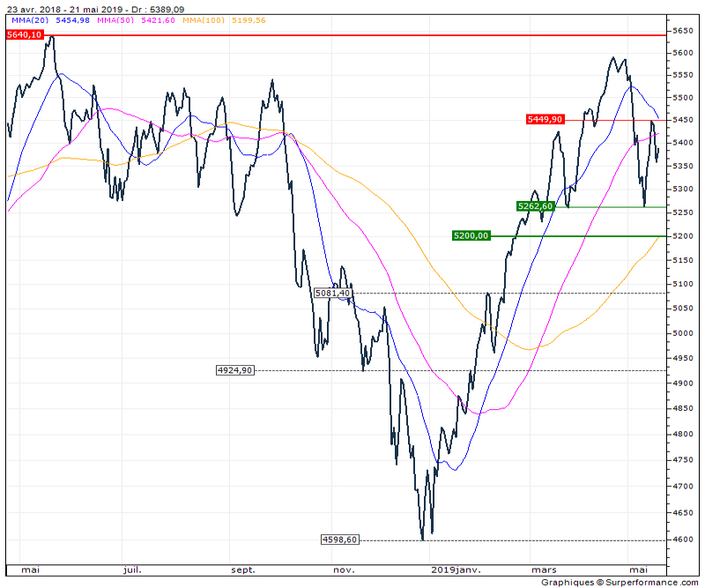Click the 'mai' label at axis end
The image size is (705, 588).
(x=638, y=570)
